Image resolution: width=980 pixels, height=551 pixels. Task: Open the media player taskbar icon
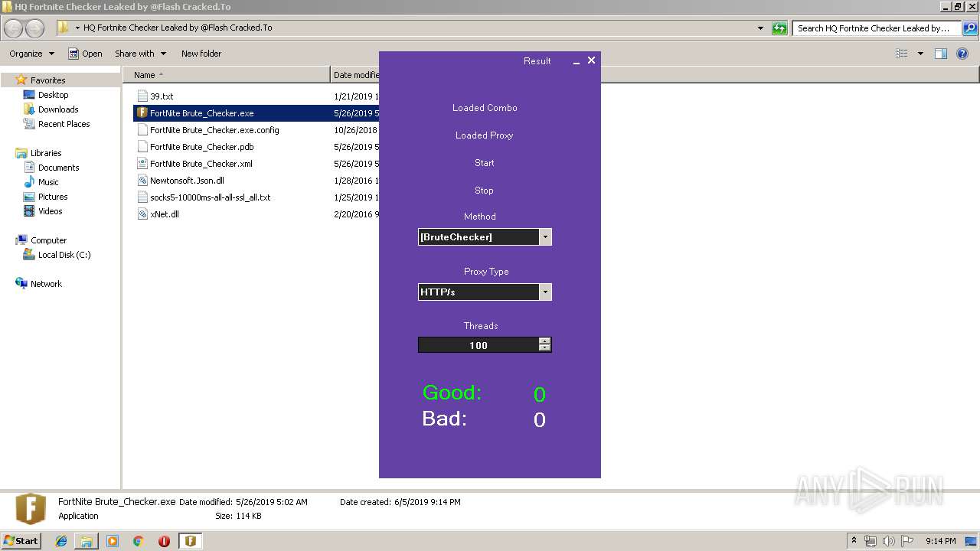pyautogui.click(x=113, y=541)
